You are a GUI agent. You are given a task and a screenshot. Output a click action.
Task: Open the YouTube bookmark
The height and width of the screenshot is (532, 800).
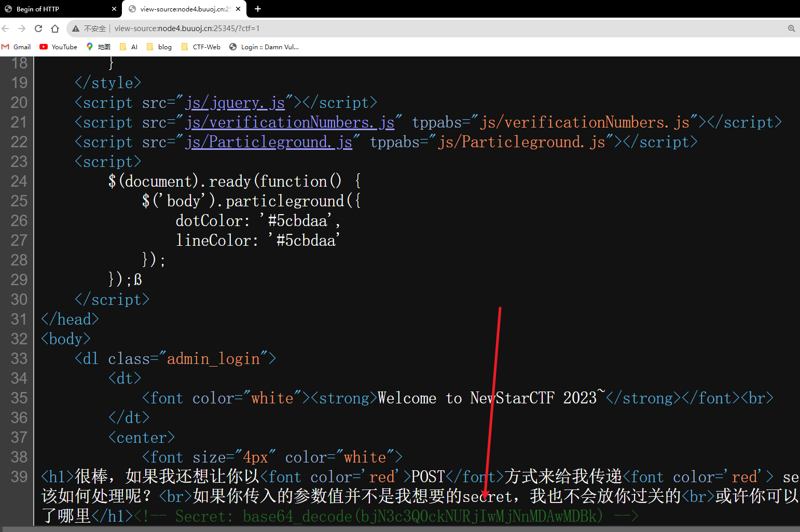(x=59, y=47)
